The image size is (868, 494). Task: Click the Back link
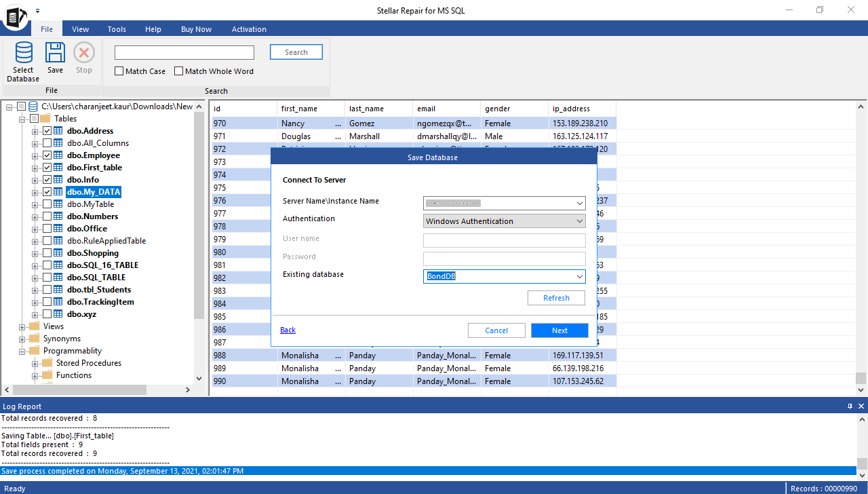coord(288,330)
